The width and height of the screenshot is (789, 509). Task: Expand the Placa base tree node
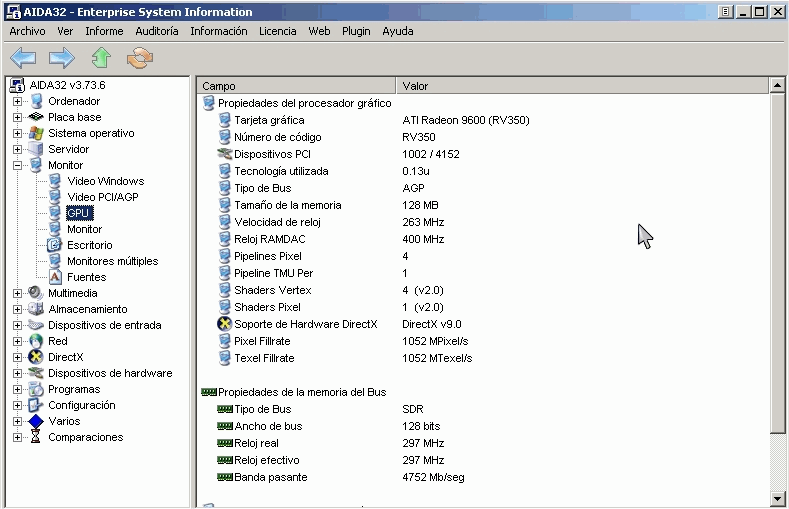[x=18, y=117]
